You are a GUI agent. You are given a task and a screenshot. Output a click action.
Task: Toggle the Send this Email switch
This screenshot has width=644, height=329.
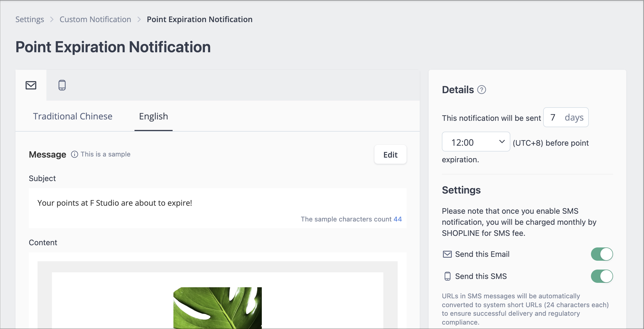(x=602, y=254)
